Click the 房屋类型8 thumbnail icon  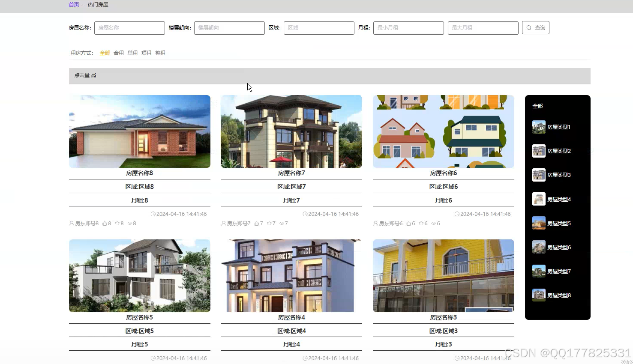coord(539,295)
